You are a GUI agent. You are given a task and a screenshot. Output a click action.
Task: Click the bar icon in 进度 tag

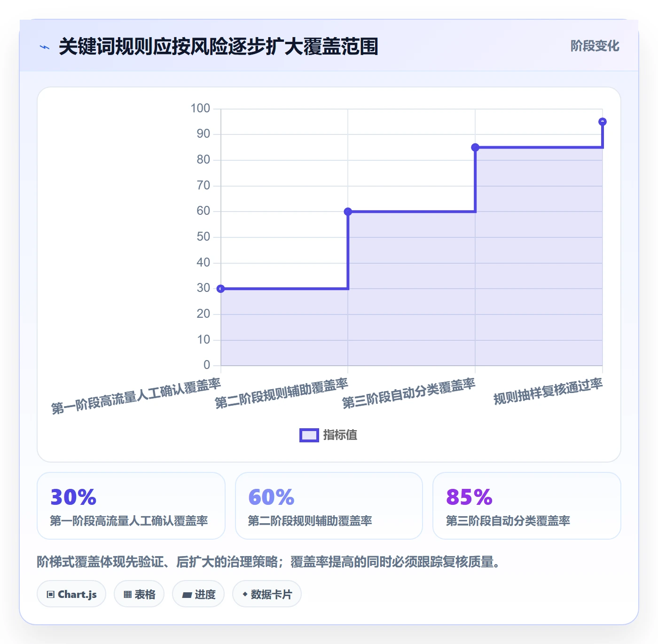click(187, 595)
